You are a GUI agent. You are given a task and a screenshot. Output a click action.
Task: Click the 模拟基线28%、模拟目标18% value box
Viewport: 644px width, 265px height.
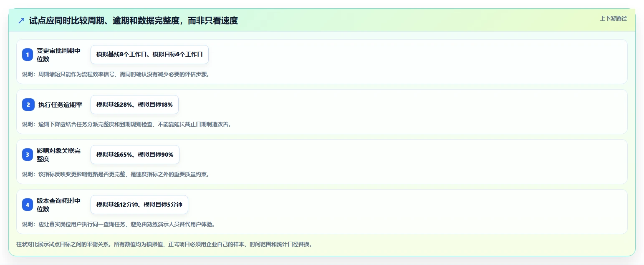click(134, 105)
